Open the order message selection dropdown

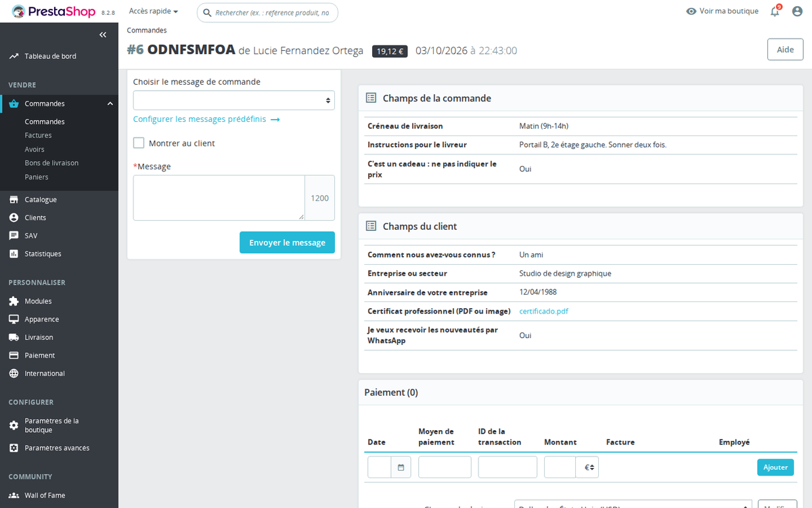tap(234, 100)
